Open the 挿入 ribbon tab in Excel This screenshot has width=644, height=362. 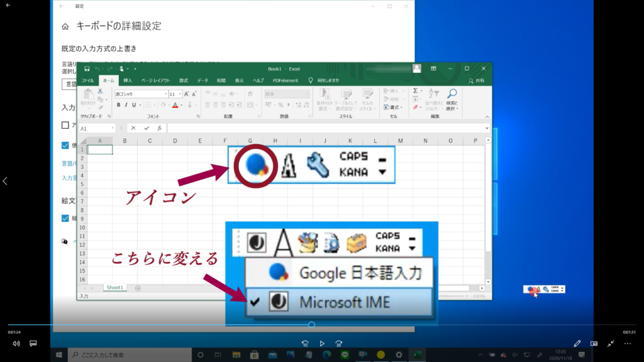click(x=128, y=80)
